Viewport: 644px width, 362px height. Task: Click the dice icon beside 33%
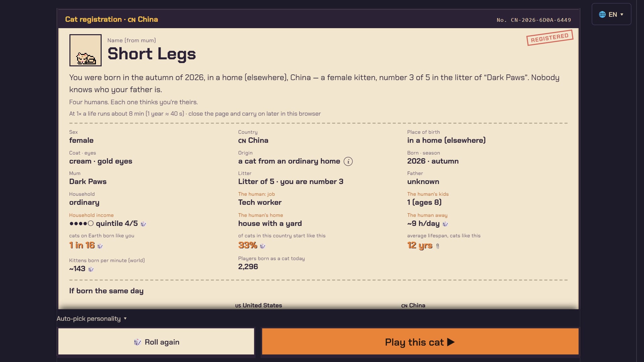263,246
